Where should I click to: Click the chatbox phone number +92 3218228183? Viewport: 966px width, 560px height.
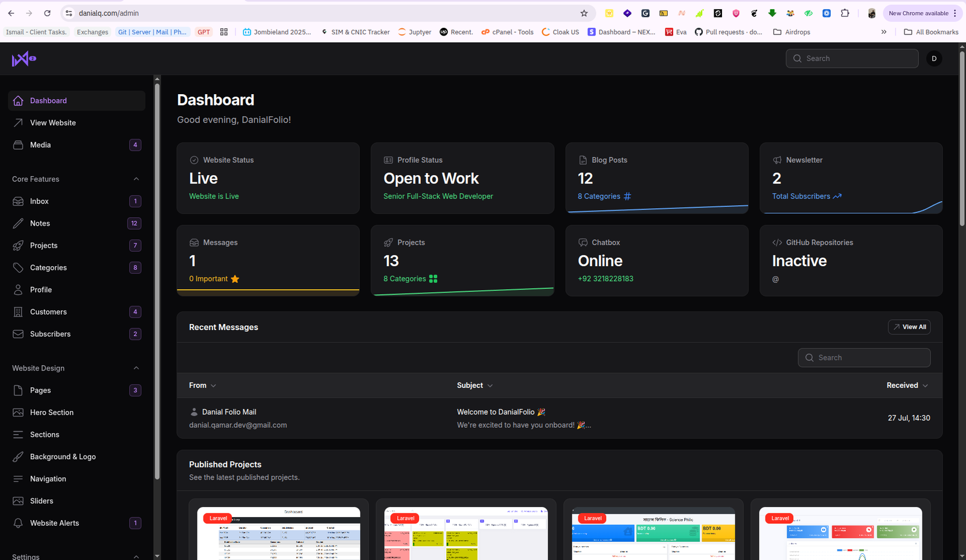[606, 279]
